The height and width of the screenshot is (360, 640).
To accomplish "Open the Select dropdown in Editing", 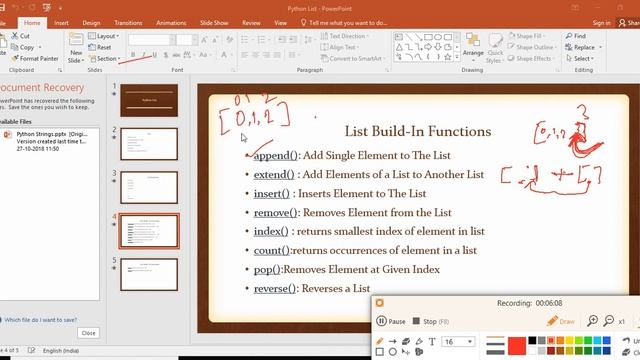I will pos(580,59).
